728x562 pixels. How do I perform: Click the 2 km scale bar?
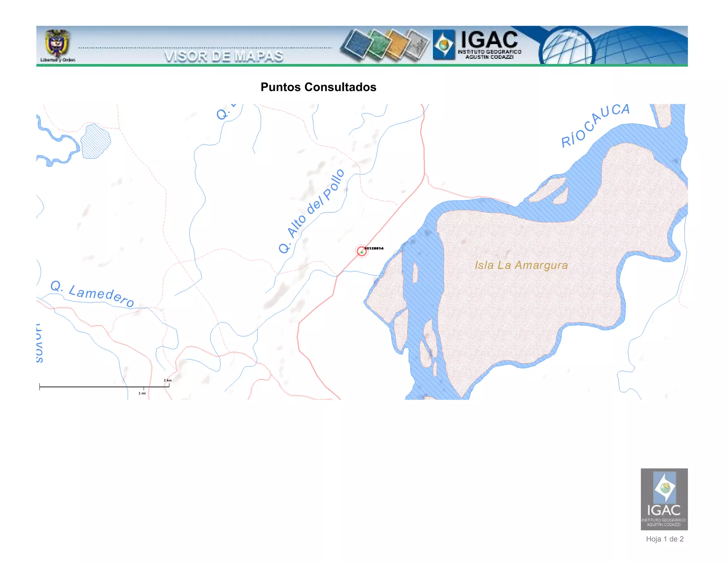tap(104, 387)
